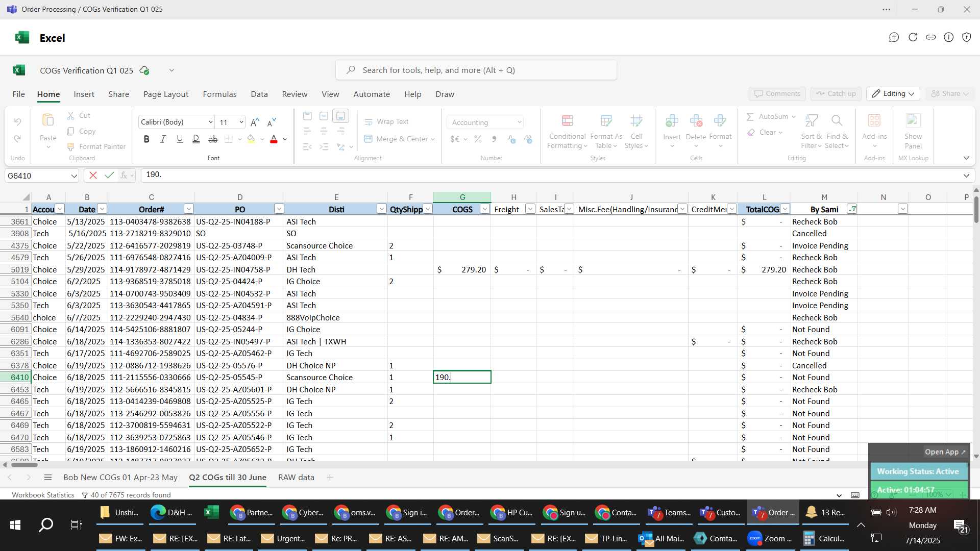The height and width of the screenshot is (551, 980).
Task: Expand the Name Box dropdown
Action: [74, 176]
